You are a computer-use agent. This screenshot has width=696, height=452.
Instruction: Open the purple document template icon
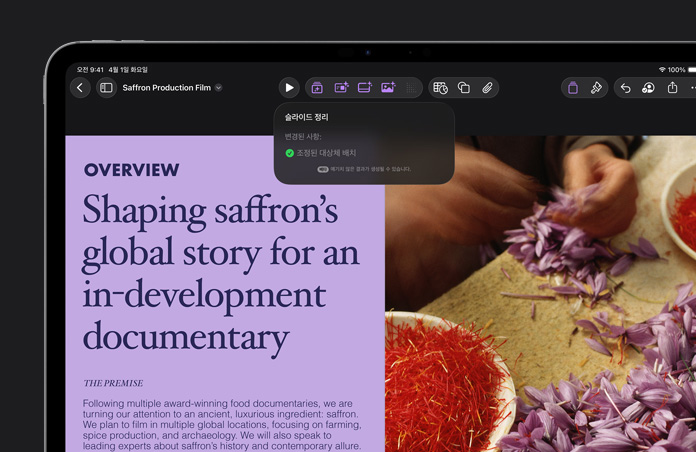573,88
